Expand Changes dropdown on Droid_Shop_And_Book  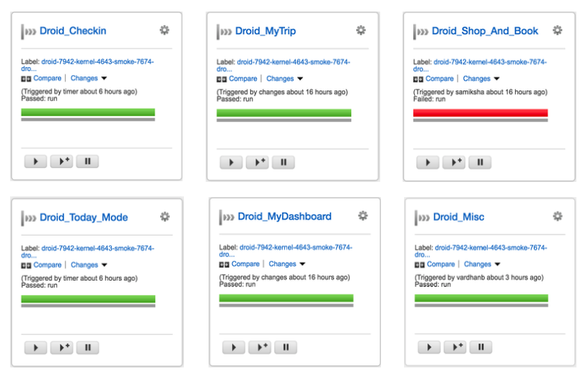(x=481, y=79)
